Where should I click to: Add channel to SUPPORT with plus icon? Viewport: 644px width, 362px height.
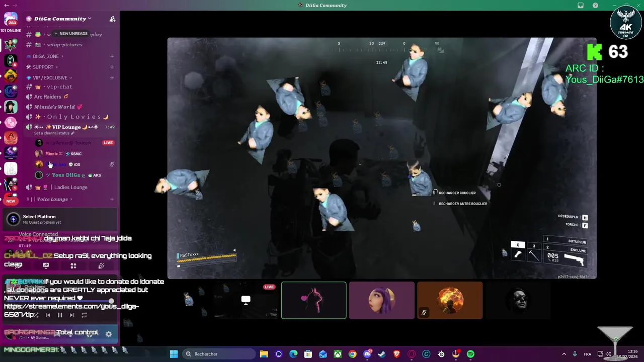click(112, 67)
